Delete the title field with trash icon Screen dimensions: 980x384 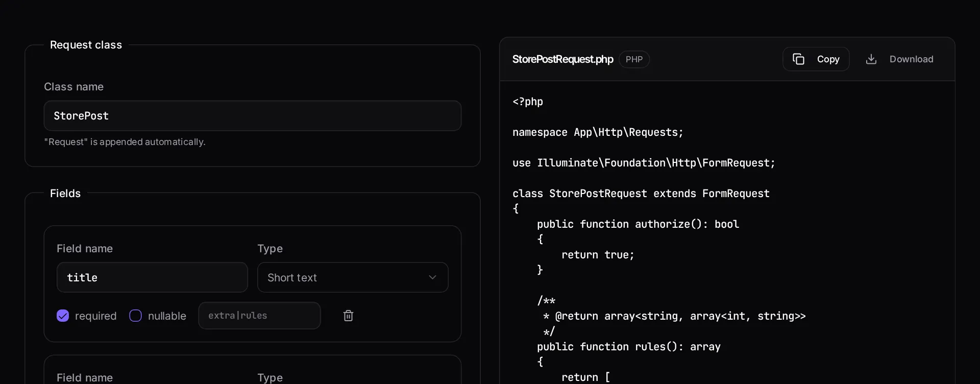tap(348, 316)
